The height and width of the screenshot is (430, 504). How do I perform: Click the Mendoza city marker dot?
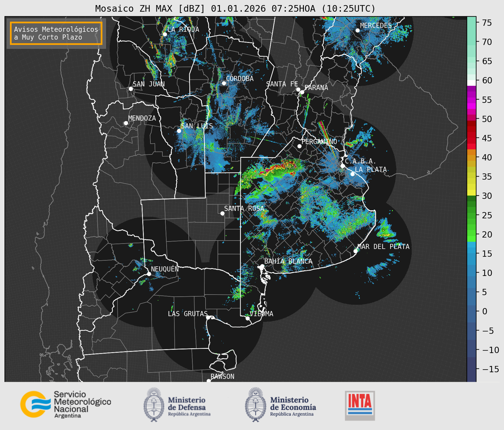click(126, 123)
